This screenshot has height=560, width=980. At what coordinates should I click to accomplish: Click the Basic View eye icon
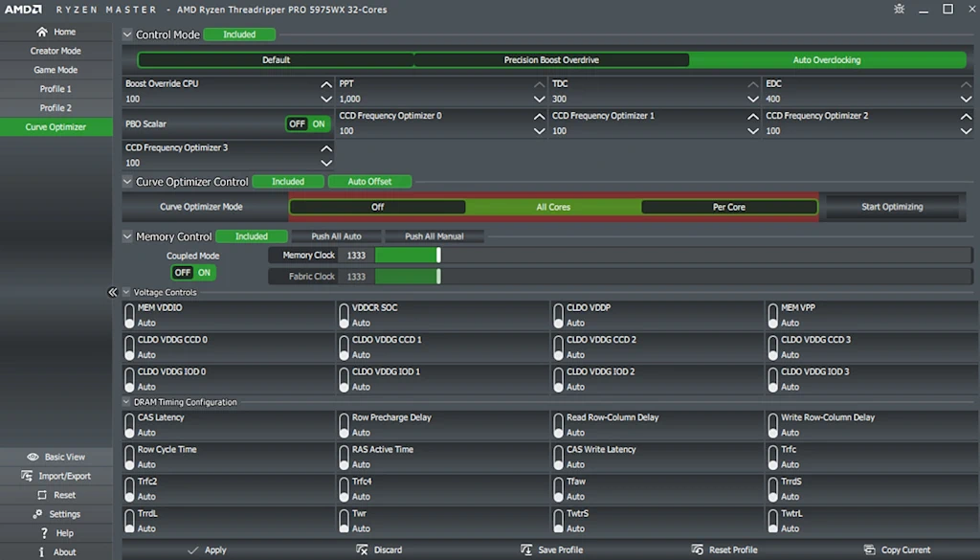pyautogui.click(x=33, y=457)
